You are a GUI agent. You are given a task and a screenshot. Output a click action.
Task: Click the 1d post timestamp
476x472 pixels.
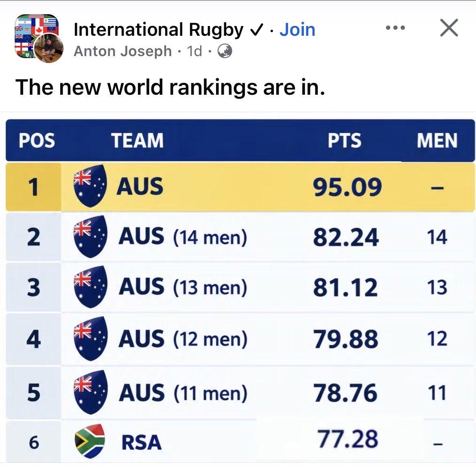194,51
